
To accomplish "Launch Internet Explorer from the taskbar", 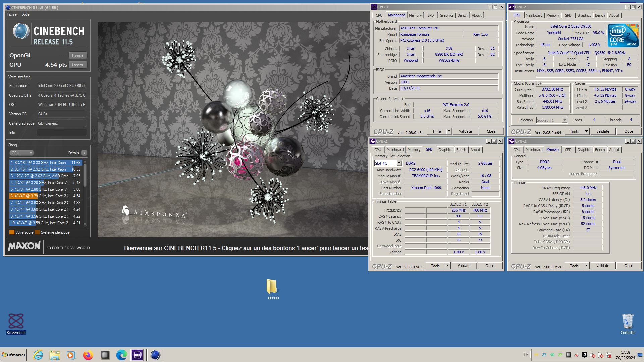I will point(38,355).
